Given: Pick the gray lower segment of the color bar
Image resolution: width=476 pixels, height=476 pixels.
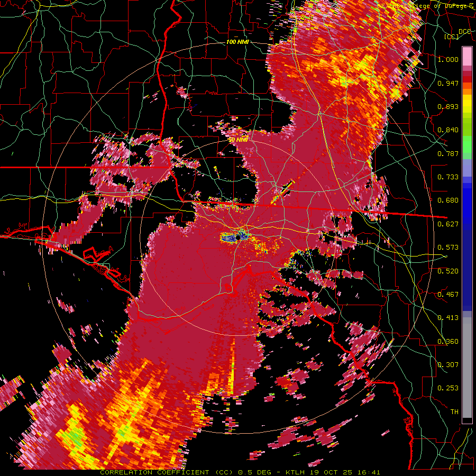Looking at the screenshot, I should coord(467,368).
